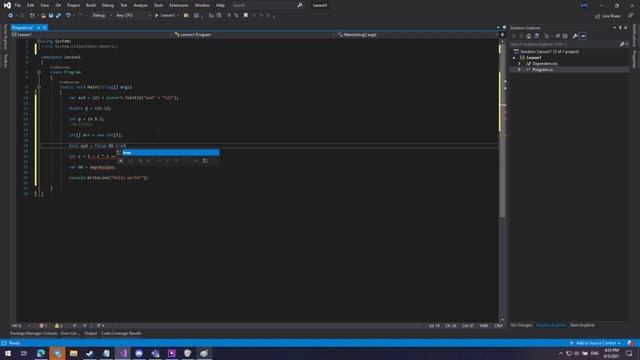Select the Program.cs editor tab
The image size is (640, 360).
point(22,28)
